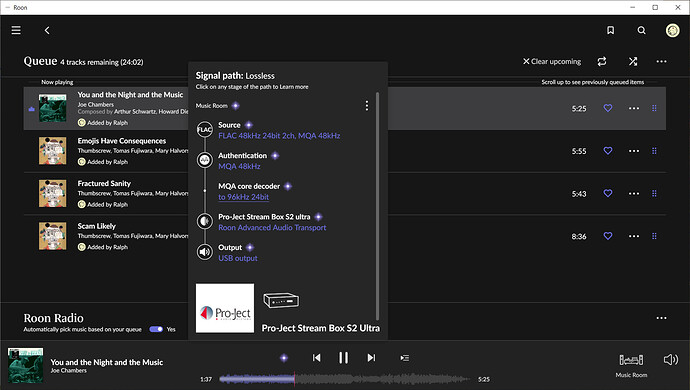The image size is (690, 390).
Task: Click signal path star in playback bar
Action: coord(284,358)
